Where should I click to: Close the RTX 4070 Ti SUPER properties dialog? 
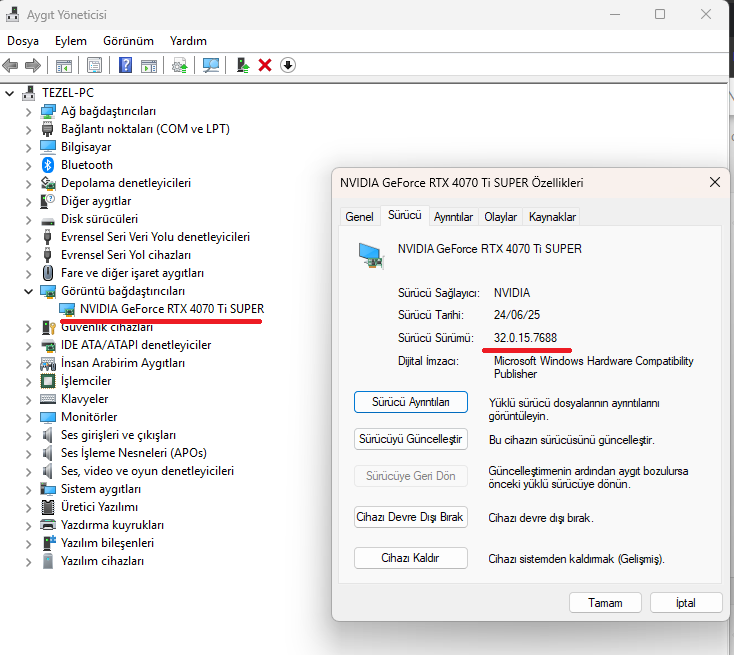[715, 182]
